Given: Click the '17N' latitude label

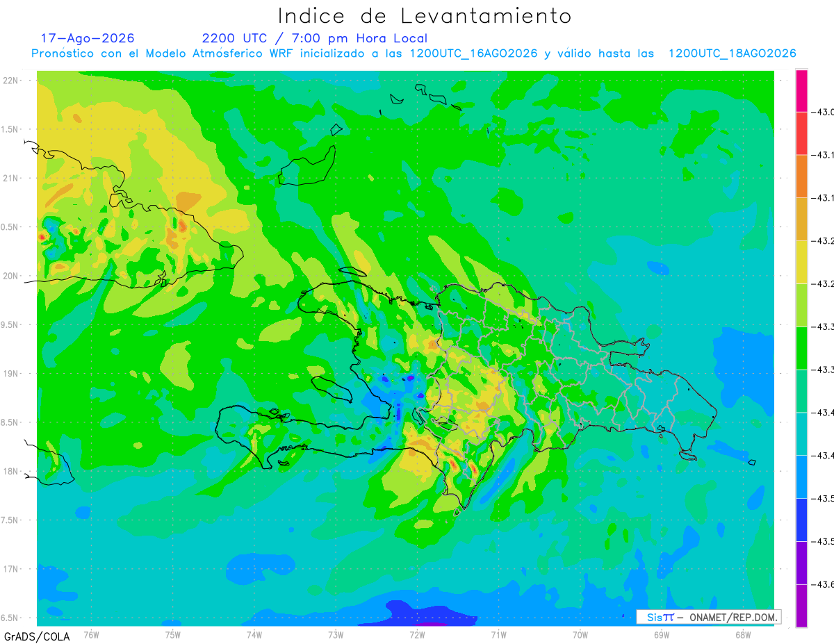Looking at the screenshot, I should coord(10,569).
